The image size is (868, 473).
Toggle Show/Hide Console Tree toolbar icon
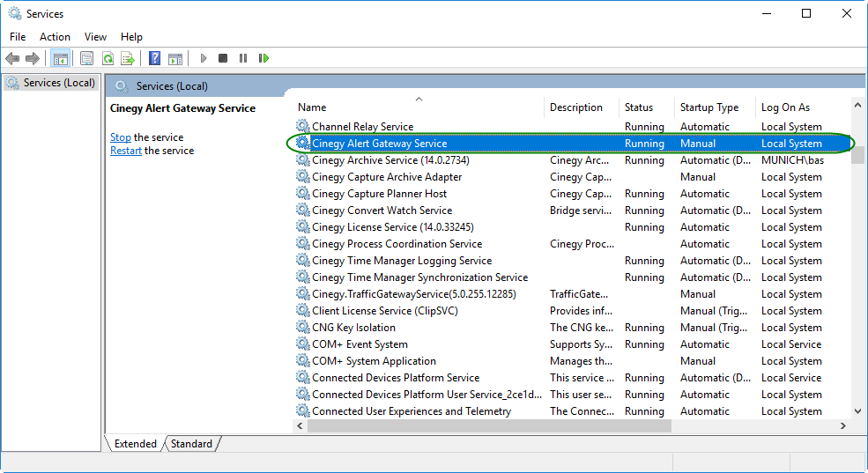tap(60, 58)
